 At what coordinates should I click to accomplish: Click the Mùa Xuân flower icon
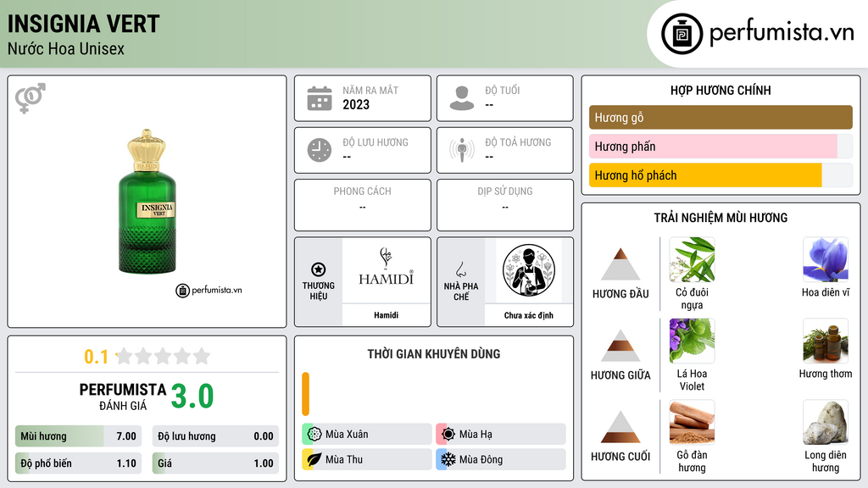[314, 434]
